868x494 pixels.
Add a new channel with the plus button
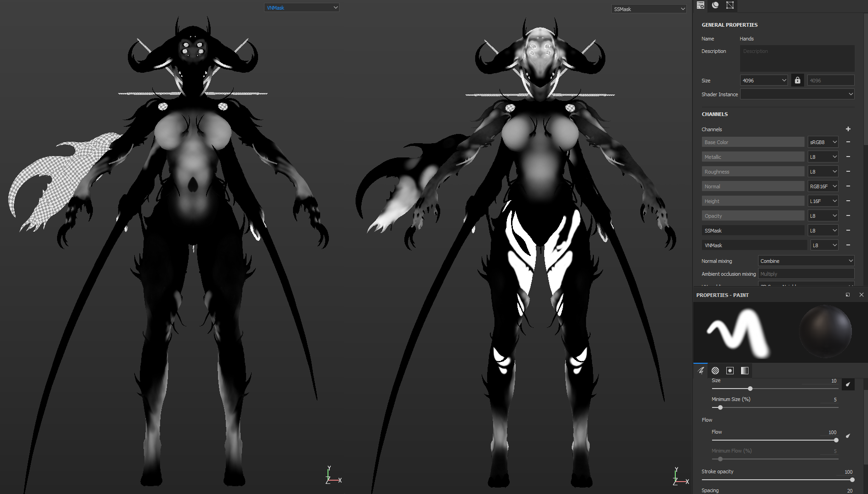(x=848, y=129)
